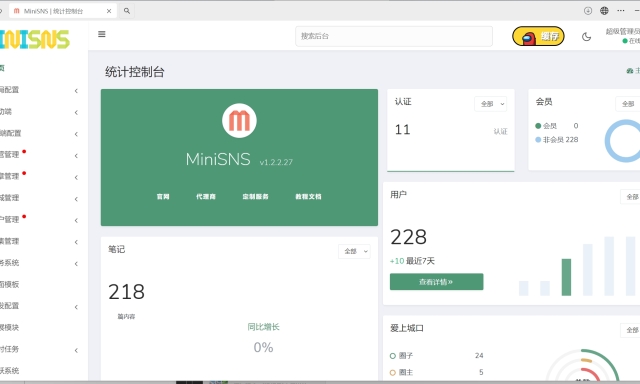Switch to dark mode via moon icon
Image resolution: width=640 pixels, height=384 pixels.
tap(586, 37)
